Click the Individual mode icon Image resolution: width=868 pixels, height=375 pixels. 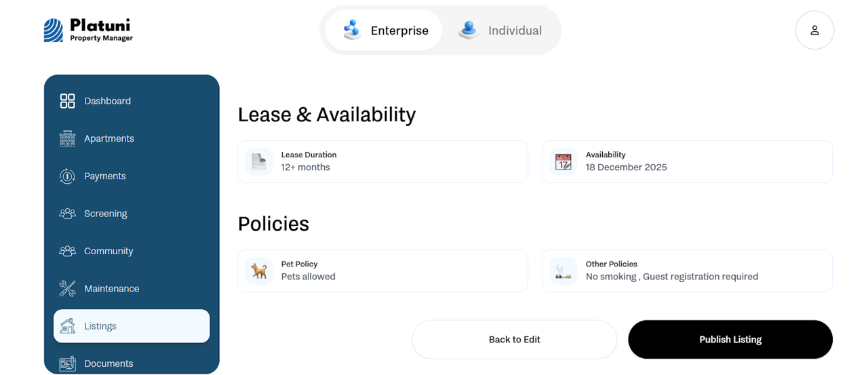pos(469,30)
